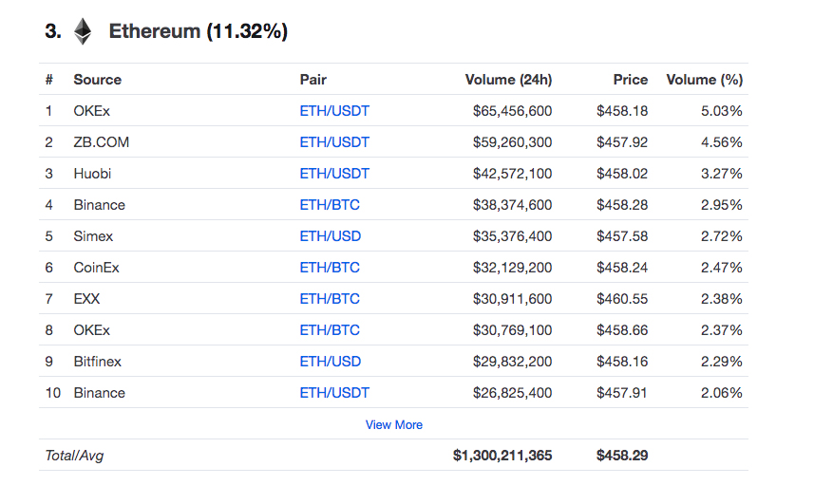Select the $457.91 price value
This screenshot has width=833, height=504.
[622, 393]
